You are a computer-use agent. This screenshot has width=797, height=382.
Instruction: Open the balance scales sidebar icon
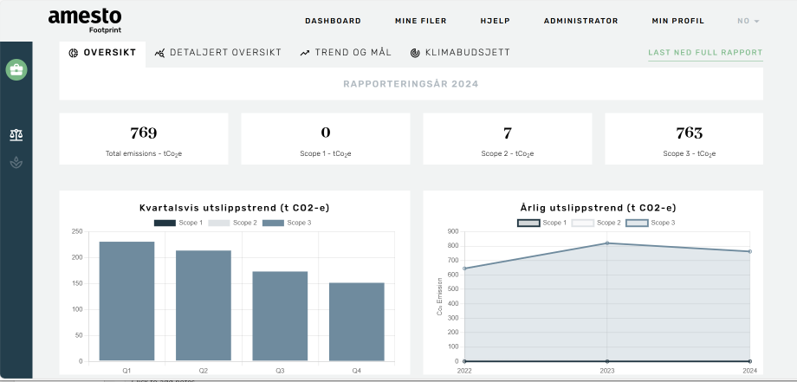click(x=16, y=135)
